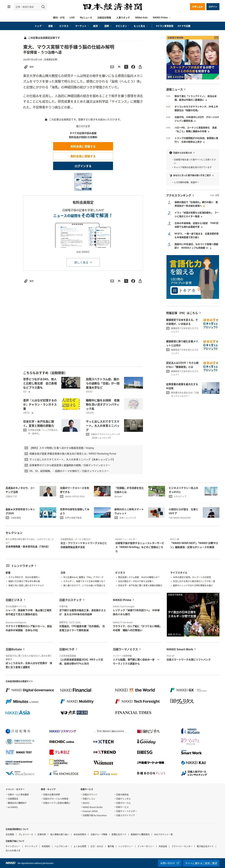Go to 朝刊・夕刊 in the top menu
This screenshot has width=225, height=868.
click(x=59, y=17)
